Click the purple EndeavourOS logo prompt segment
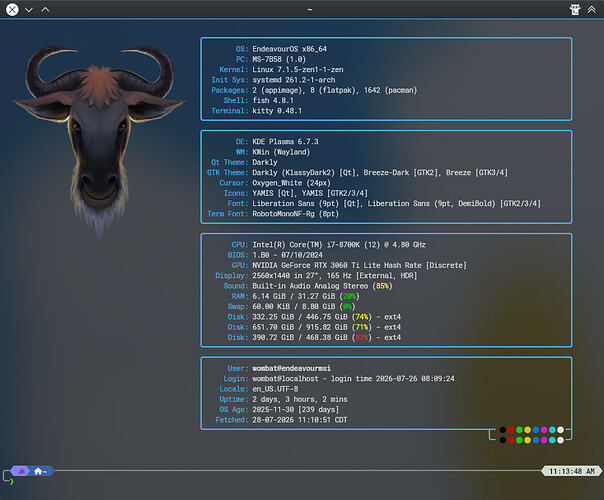The width and height of the screenshot is (604, 500). tap(21, 471)
